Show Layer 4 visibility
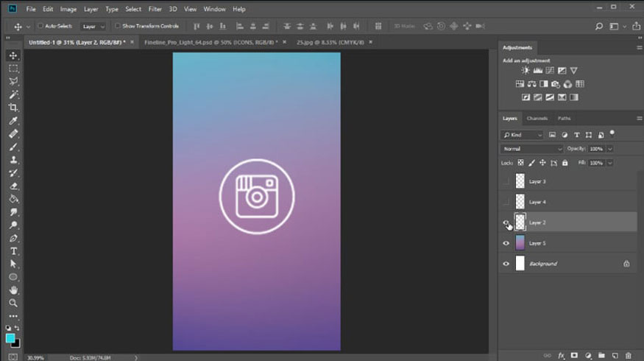The height and width of the screenshot is (361, 644). tap(506, 202)
